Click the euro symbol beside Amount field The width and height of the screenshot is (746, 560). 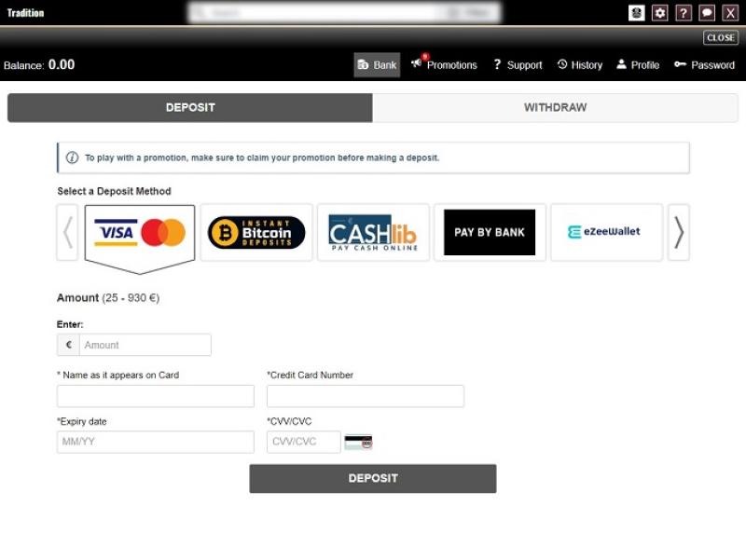pyautogui.click(x=68, y=345)
